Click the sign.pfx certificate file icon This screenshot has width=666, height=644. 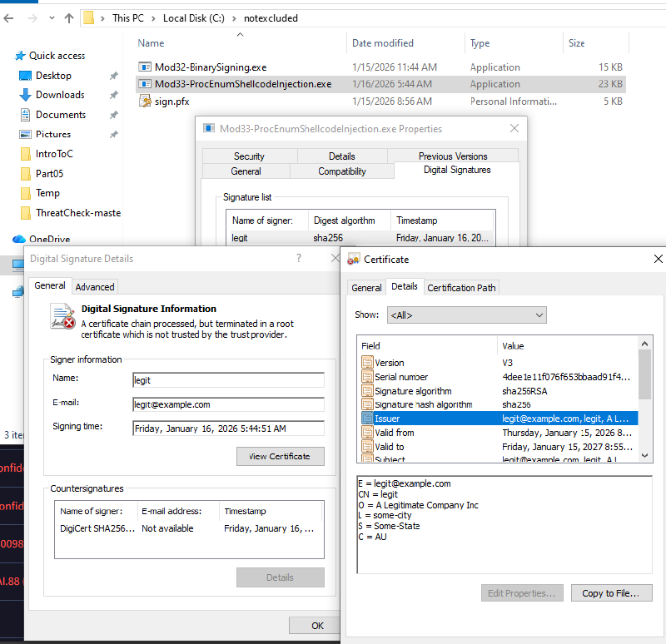coord(145,102)
